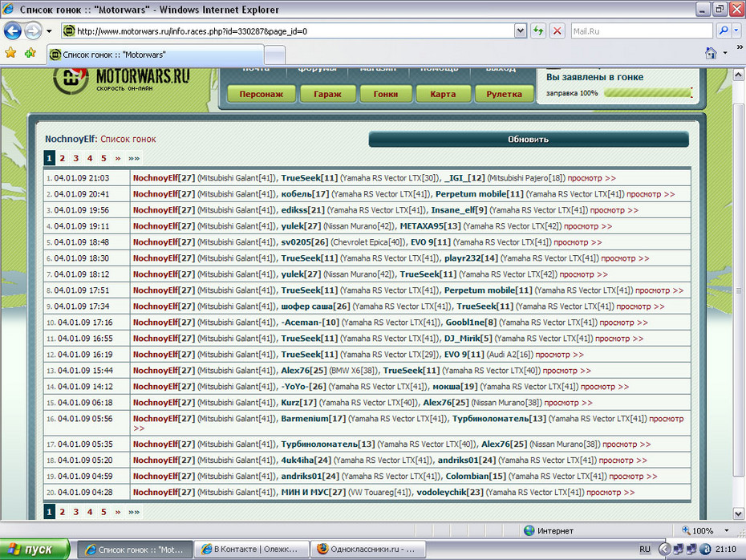The image size is (746, 560).
Task: Open просмотр link for race 04.01.09 16:19
Action: tap(560, 355)
